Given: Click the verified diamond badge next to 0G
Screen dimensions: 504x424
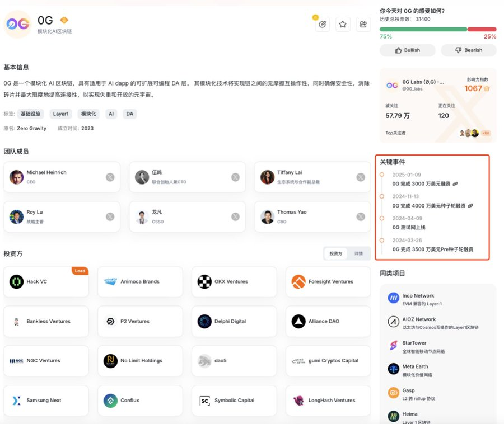Looking at the screenshot, I should click(64, 20).
